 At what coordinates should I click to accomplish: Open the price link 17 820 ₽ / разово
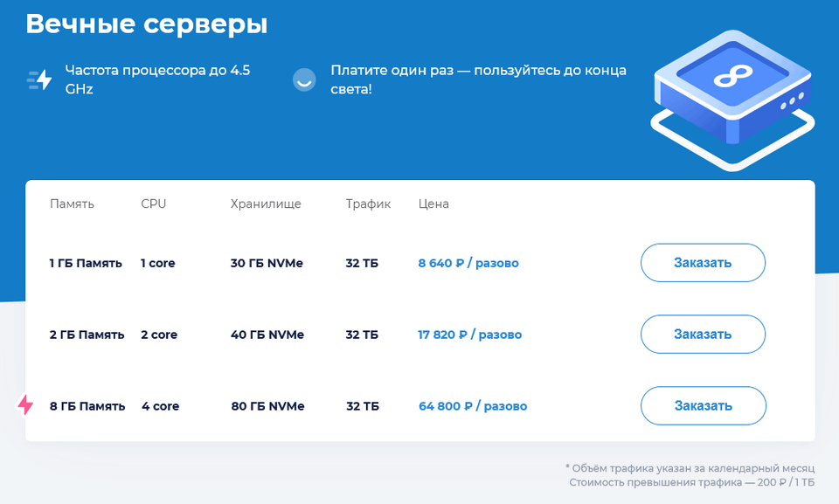(471, 334)
